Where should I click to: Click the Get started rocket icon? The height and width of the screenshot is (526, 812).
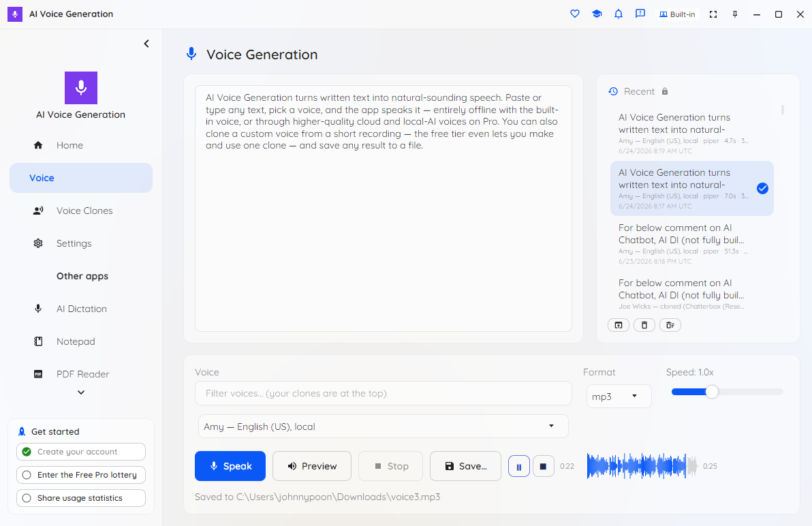(x=22, y=432)
